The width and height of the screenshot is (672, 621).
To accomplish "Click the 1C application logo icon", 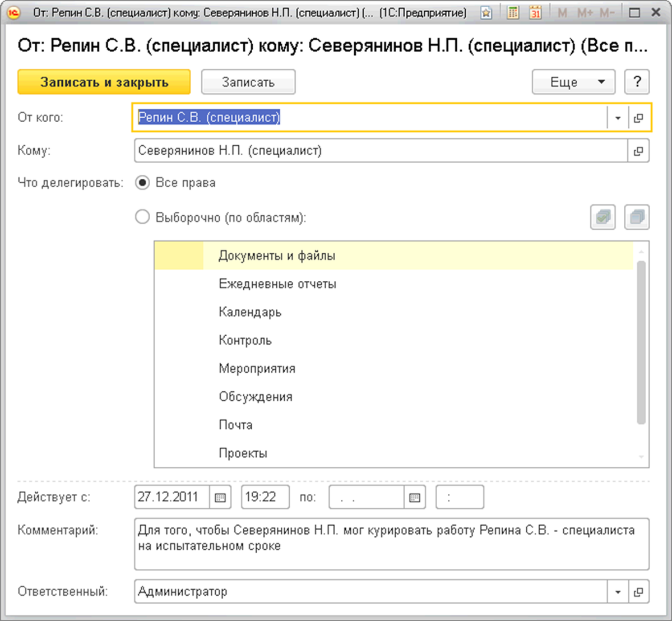I will [13, 13].
